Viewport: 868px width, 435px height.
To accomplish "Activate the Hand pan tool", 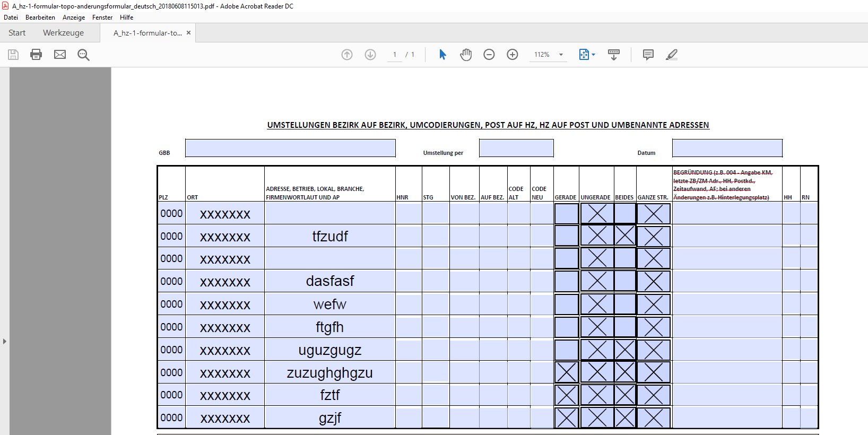I will (x=466, y=55).
